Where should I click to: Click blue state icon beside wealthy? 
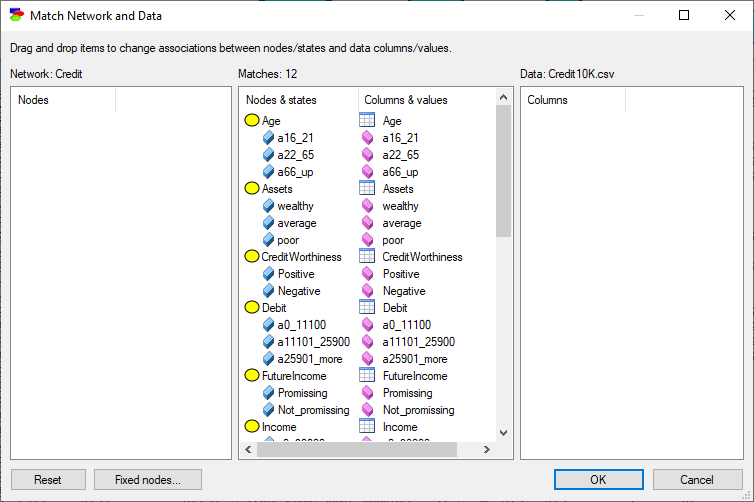point(268,206)
